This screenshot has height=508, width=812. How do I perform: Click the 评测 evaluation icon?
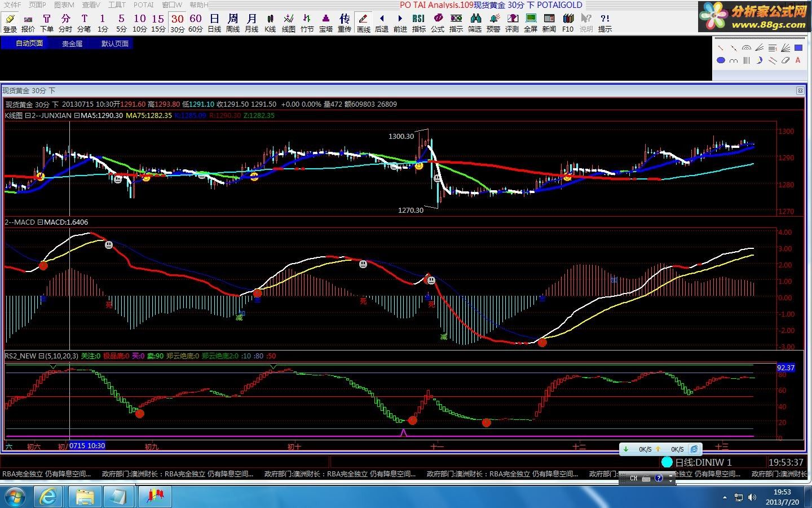(512, 23)
